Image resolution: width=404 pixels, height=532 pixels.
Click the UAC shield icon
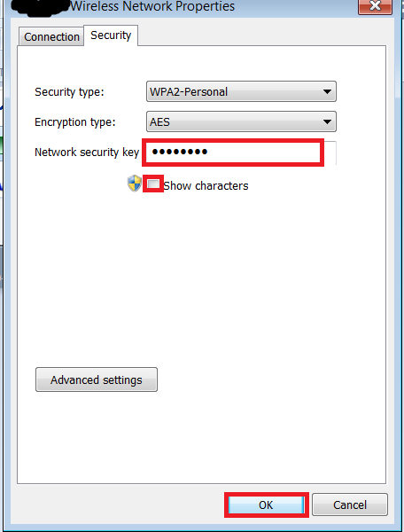(x=134, y=184)
